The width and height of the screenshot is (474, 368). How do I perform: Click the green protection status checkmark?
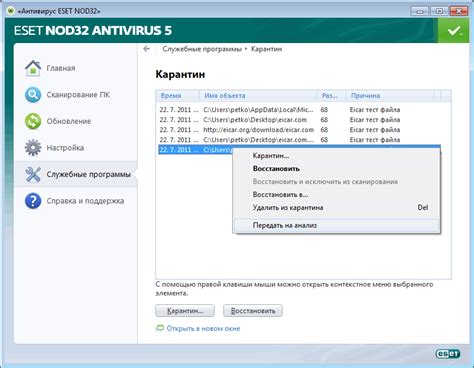(x=454, y=30)
